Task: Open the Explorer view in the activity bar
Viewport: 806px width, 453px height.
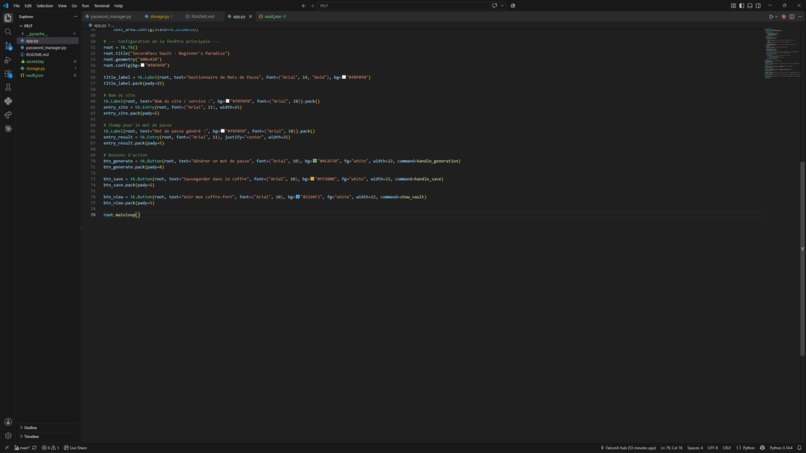Action: click(x=8, y=18)
